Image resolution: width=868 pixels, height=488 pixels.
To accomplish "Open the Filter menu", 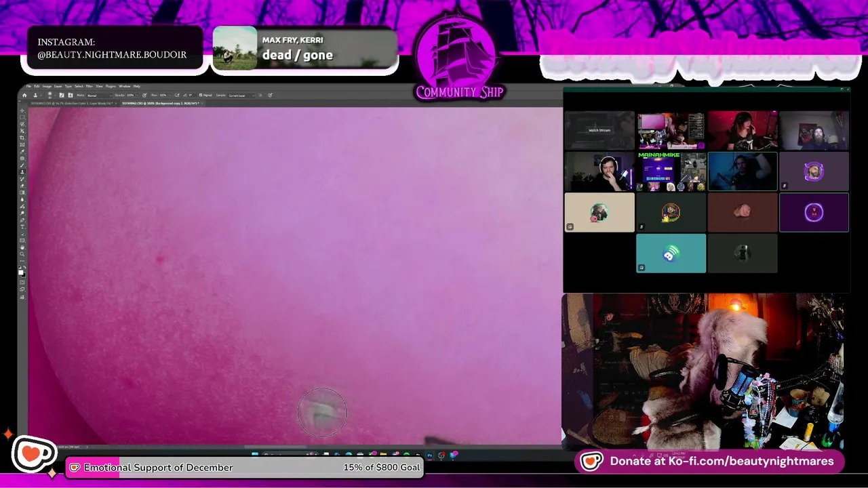I will click(x=90, y=86).
